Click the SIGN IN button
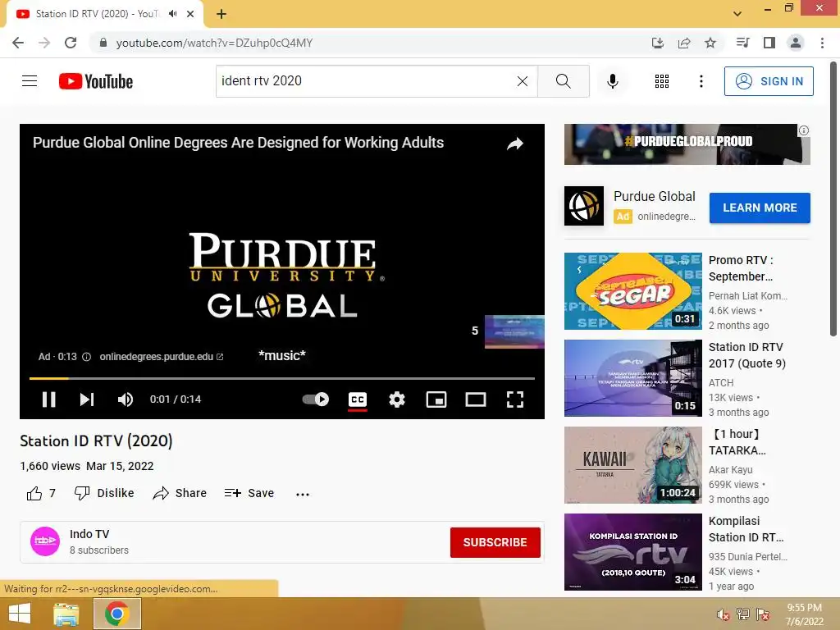 [x=768, y=81]
